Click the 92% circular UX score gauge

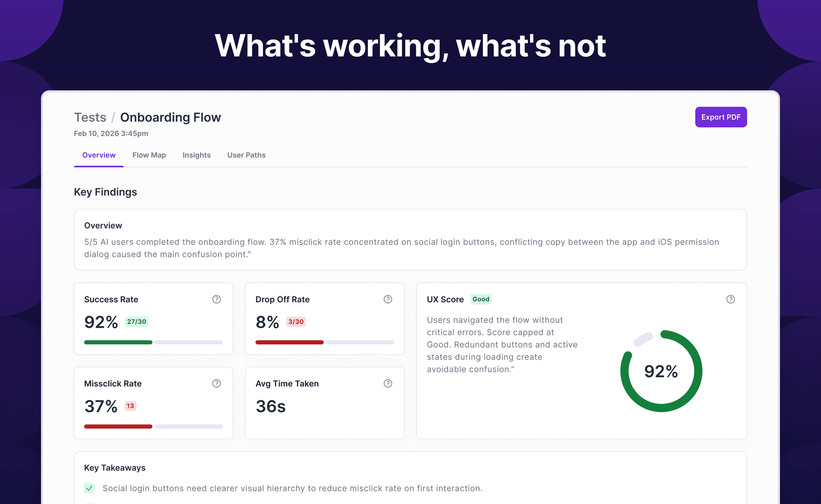tap(661, 371)
